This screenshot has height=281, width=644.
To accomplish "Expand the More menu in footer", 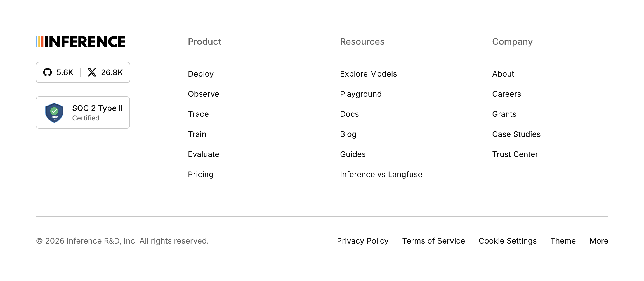I will (599, 241).
